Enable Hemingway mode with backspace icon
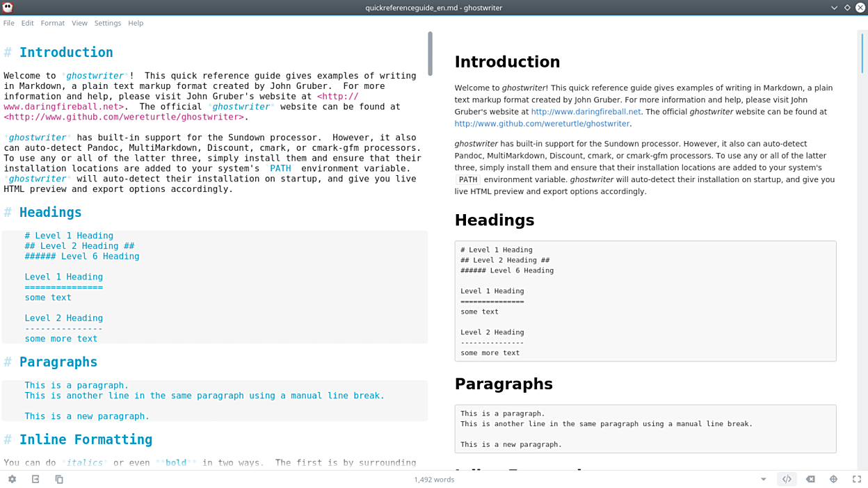Screen dimensions: 868x488 point(810,479)
